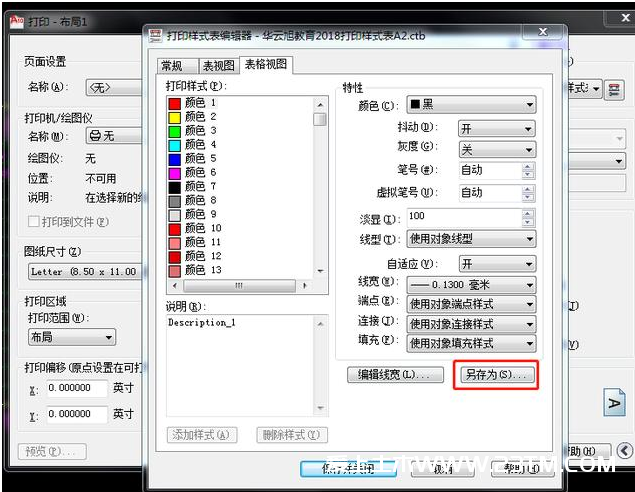Select Color 12 plot style
The height and width of the screenshot is (492, 635).
195,256
